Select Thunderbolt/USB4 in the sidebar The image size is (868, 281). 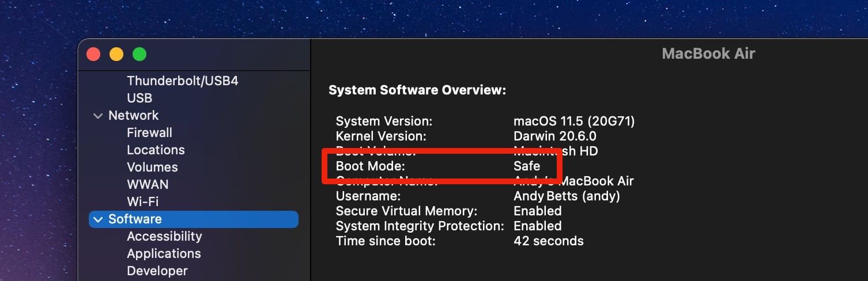tap(182, 81)
